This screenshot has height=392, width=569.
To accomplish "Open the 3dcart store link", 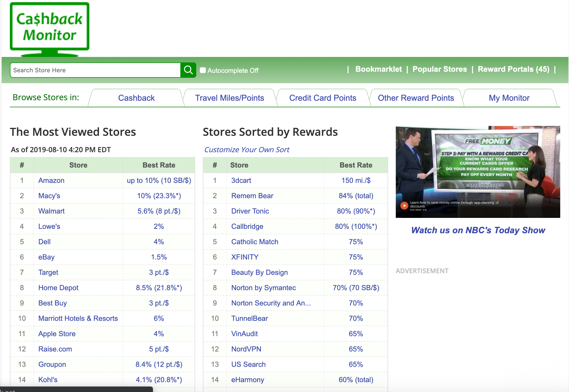I will click(241, 180).
